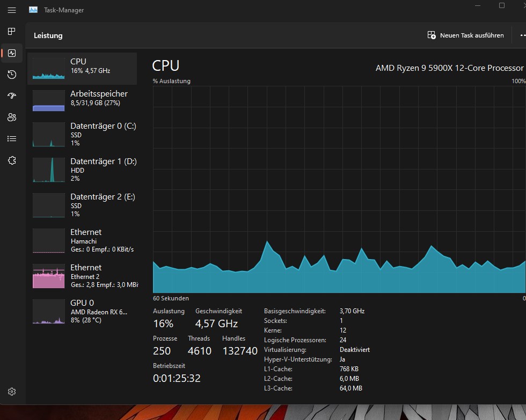Select the GPU 0 entry

point(82,312)
